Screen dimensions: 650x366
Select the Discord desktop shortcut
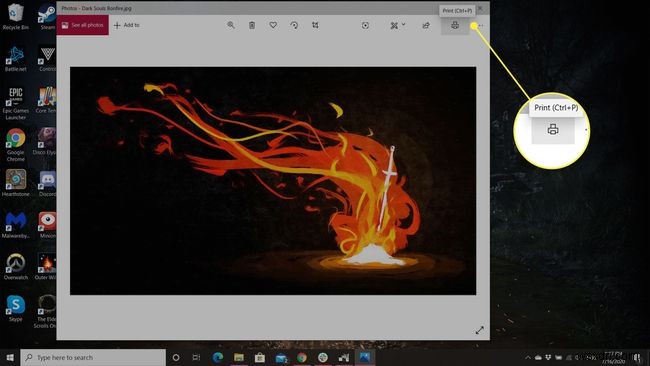pos(47,183)
